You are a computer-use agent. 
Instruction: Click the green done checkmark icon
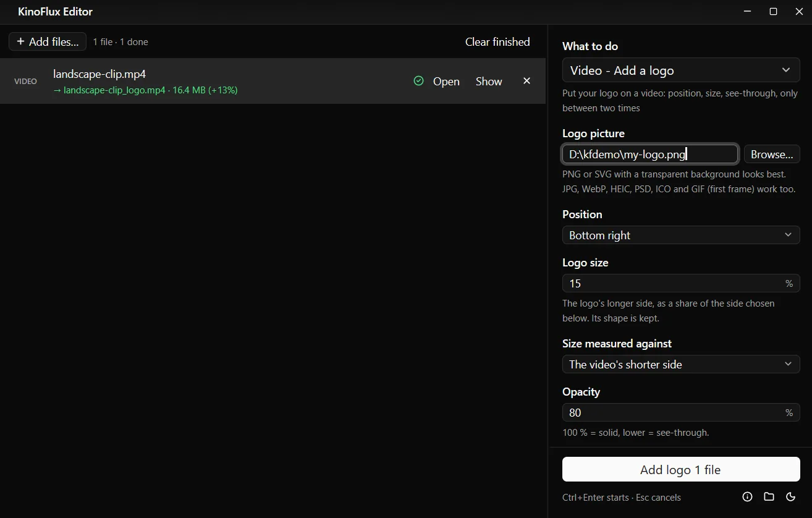[418, 81]
